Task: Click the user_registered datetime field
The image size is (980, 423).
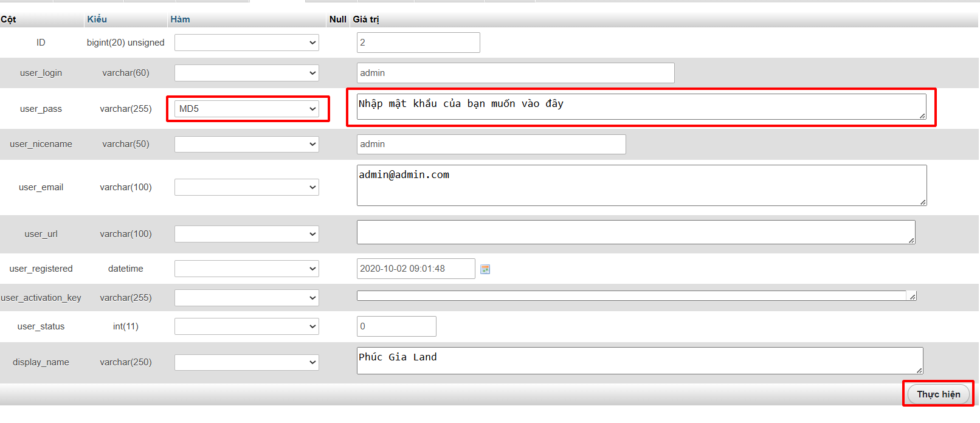Action: pyautogui.click(x=415, y=269)
